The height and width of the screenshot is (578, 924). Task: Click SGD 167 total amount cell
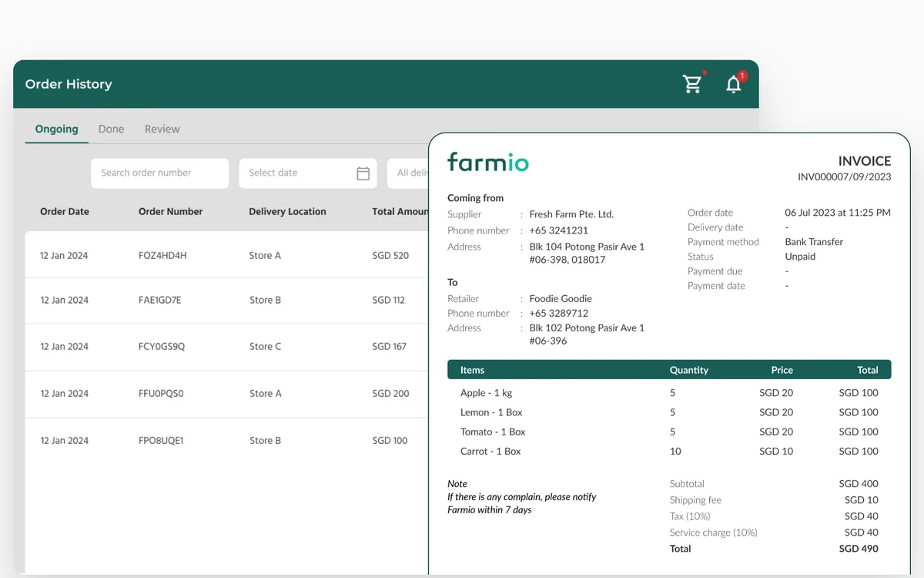coord(389,346)
